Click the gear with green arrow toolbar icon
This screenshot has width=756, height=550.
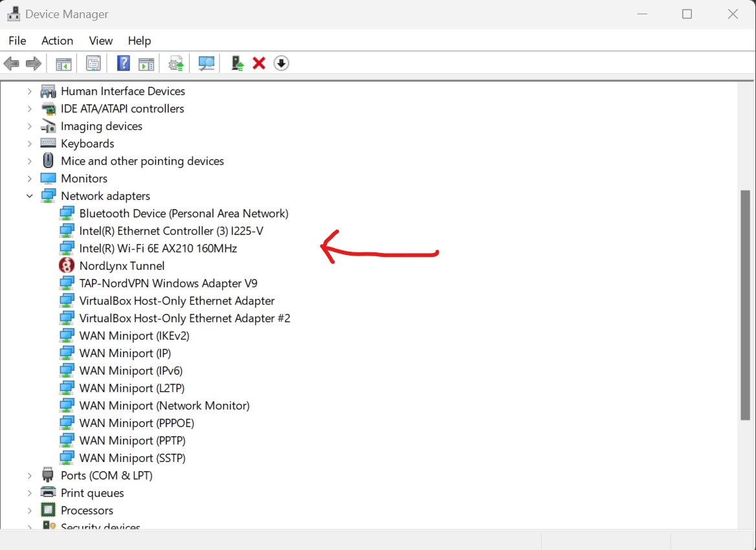[x=176, y=63]
